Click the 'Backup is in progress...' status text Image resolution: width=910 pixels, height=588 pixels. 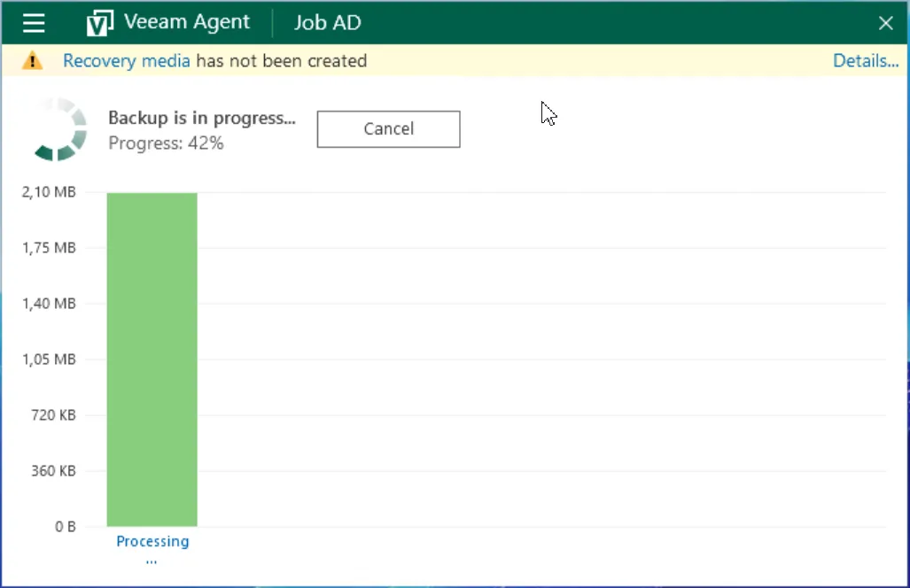(x=202, y=119)
